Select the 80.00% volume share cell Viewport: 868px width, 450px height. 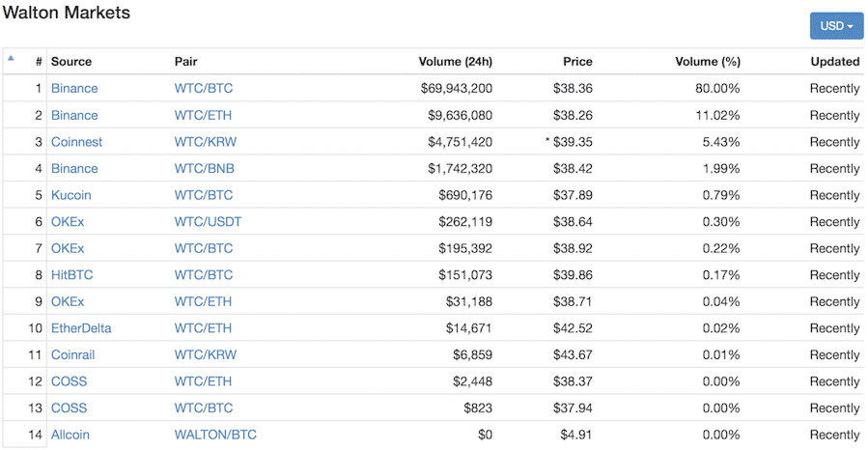coord(717,89)
